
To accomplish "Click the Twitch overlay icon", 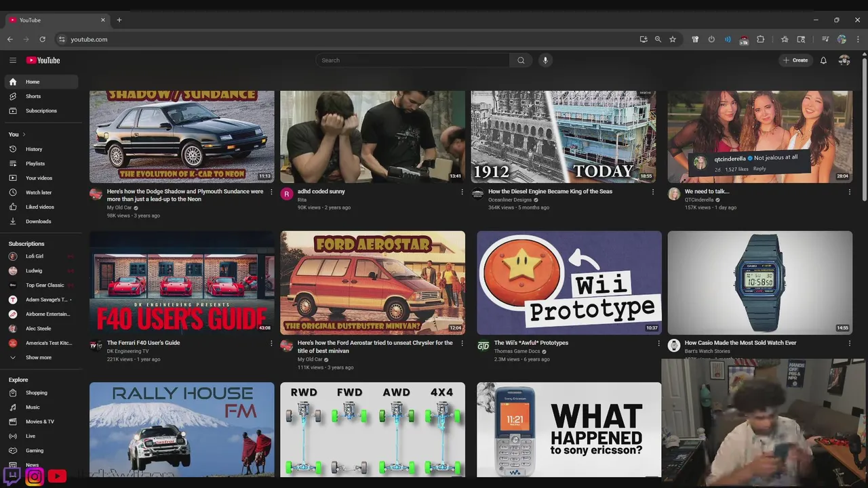I will tap(12, 476).
